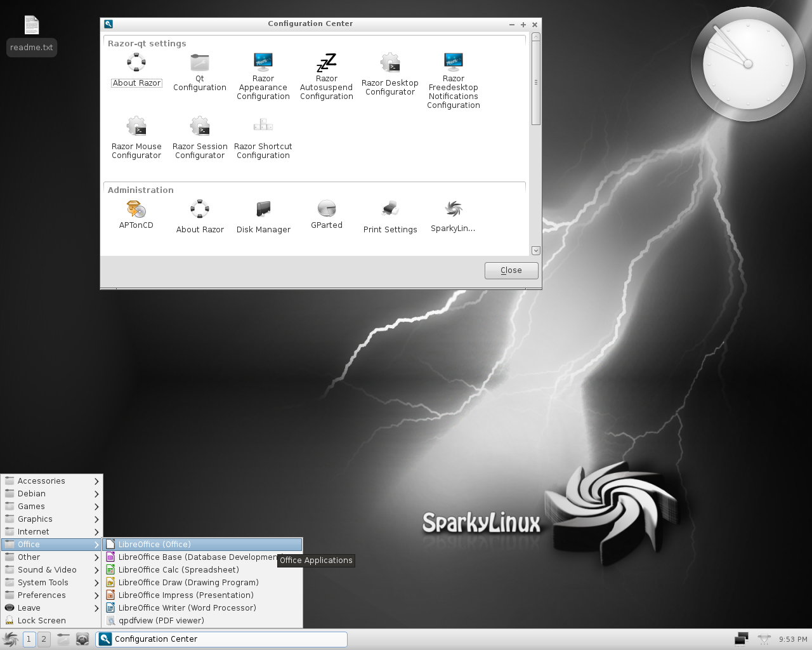Open Razor Freedesktop Notifications Configuration

pyautogui.click(x=454, y=81)
